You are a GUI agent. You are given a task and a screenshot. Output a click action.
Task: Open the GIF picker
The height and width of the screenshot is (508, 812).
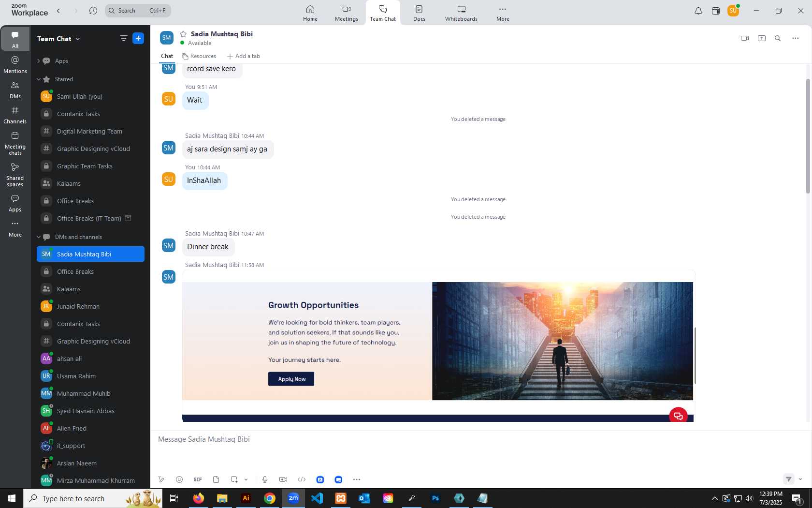pos(198,479)
